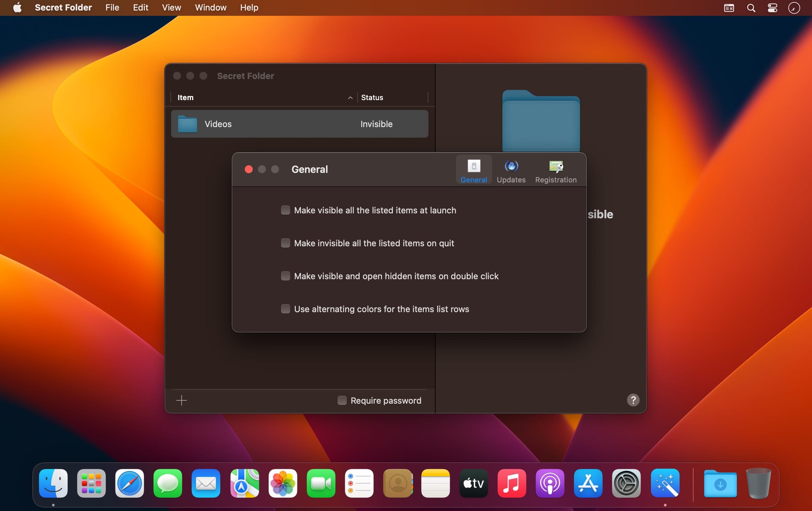Open the Apple menu
812x511 pixels.
pos(17,8)
